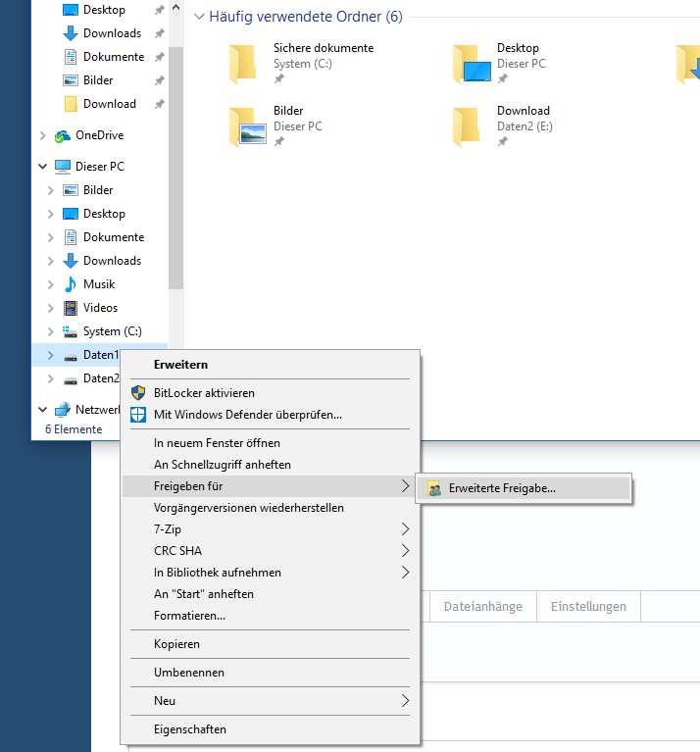Switch to Einstellungen tab in background window
This screenshot has height=752, width=700.
click(x=588, y=607)
